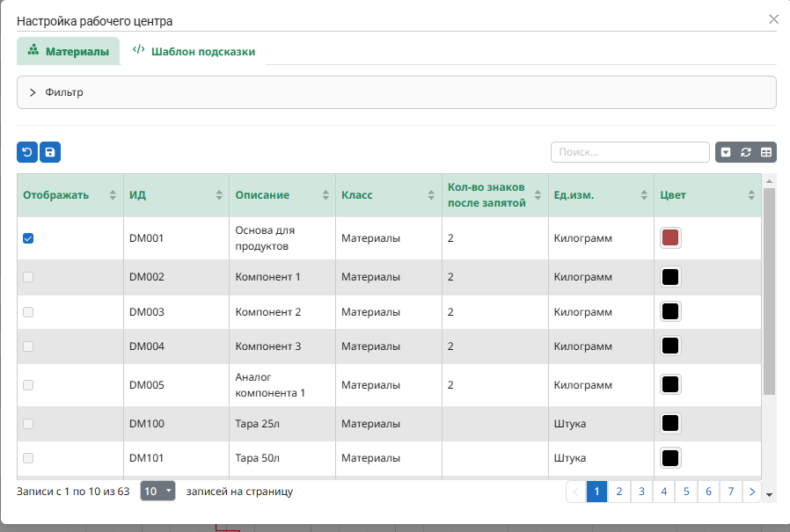Click the undo/reset changes icon button
Viewport: 790px width, 532px height.
(x=27, y=152)
